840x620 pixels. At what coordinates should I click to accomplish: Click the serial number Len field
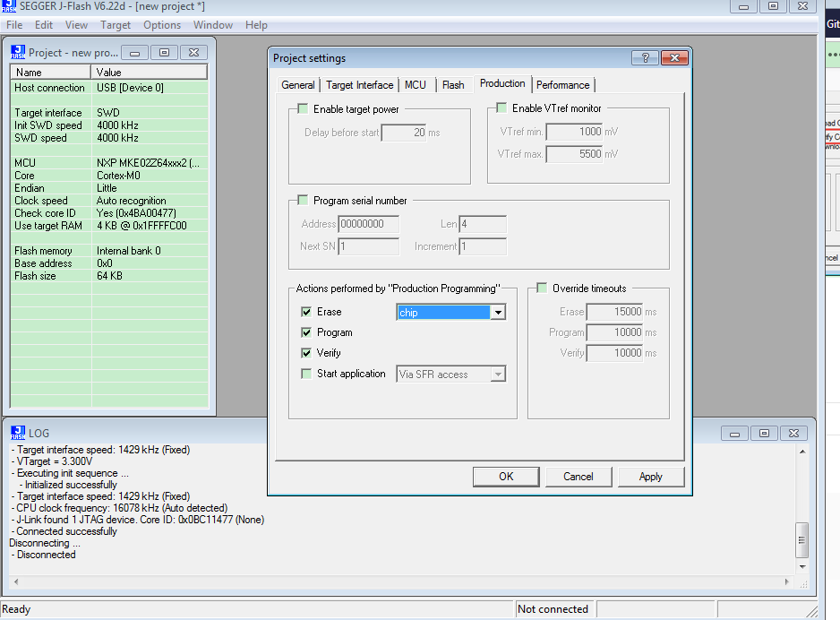(x=483, y=224)
